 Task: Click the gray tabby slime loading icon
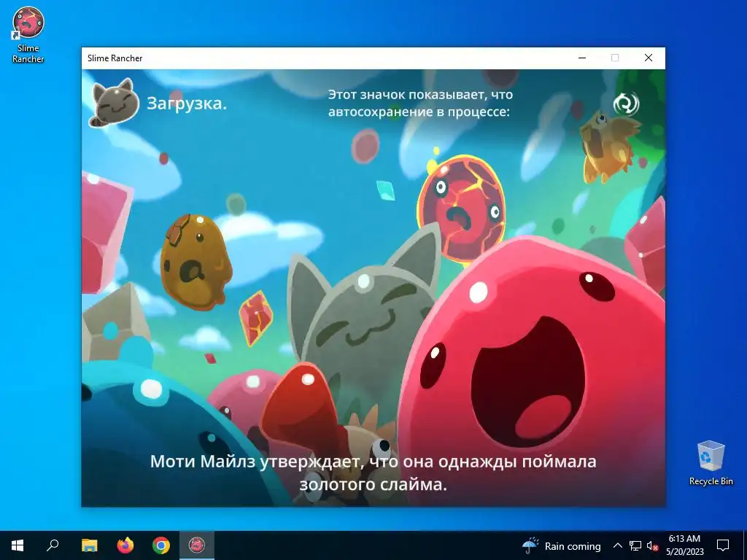pos(113,103)
